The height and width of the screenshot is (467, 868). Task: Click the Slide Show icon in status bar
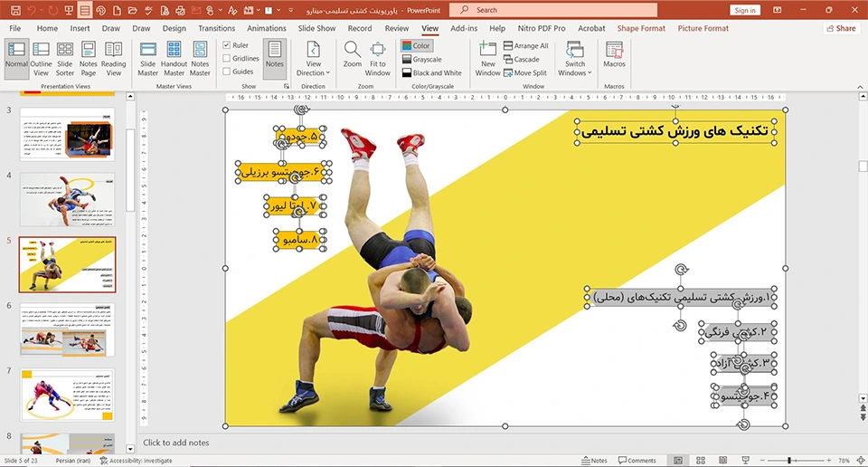[746, 461]
